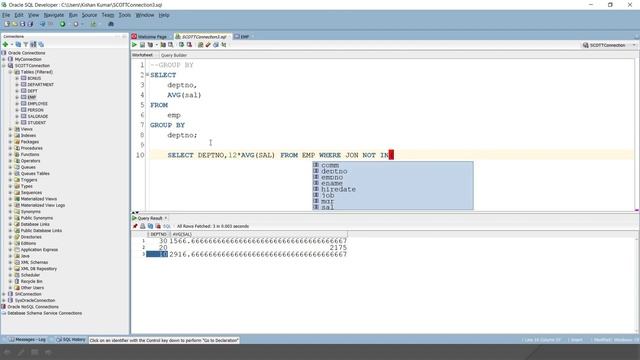Image resolution: width=640 pixels, height=360 pixels.
Task: Click the Save All icon in main toolbar
Action: (30, 24)
